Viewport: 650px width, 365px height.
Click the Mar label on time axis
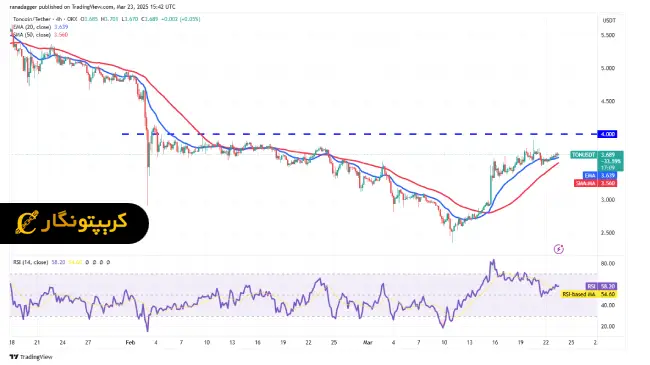[368, 343]
